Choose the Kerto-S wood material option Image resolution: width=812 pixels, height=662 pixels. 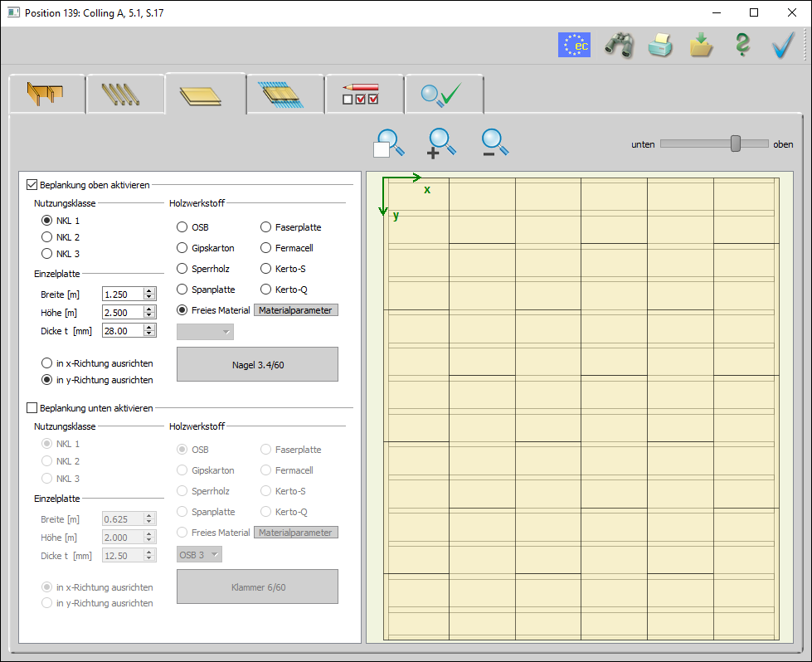265,269
